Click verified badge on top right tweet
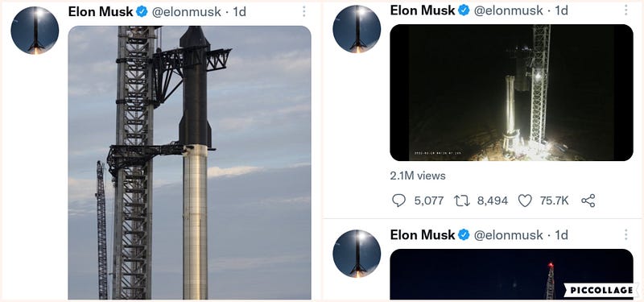This screenshot has width=644, height=302. click(x=464, y=10)
